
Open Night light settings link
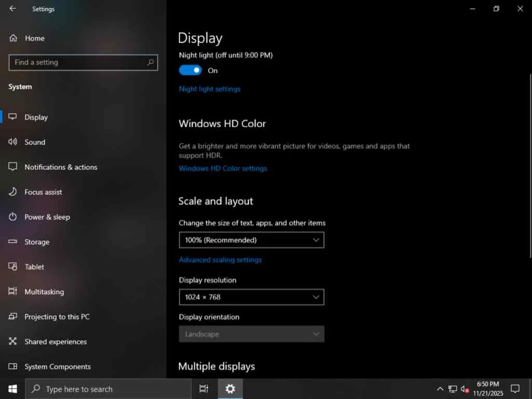coord(209,89)
